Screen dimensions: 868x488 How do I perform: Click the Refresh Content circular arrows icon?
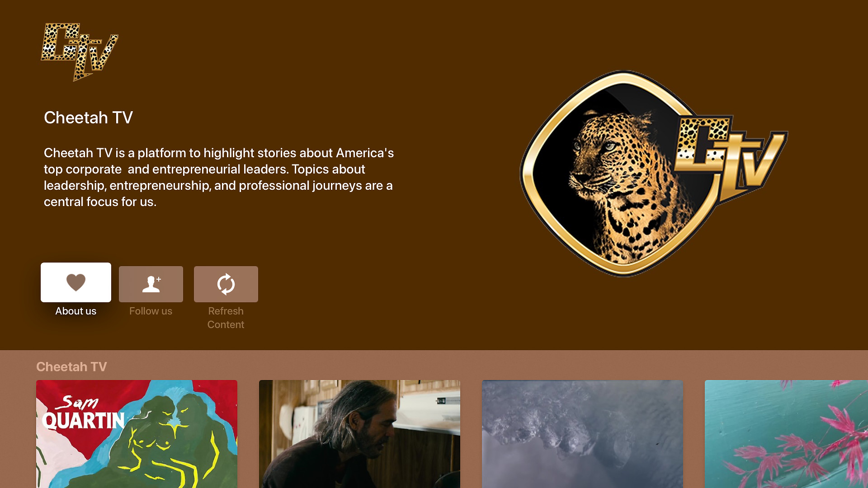tap(226, 284)
